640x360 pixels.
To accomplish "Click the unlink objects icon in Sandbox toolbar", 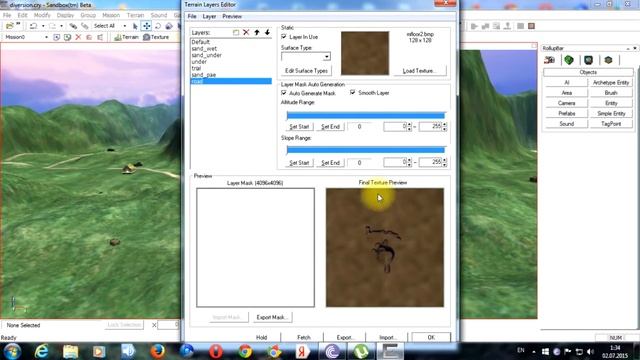I will 84,26.
